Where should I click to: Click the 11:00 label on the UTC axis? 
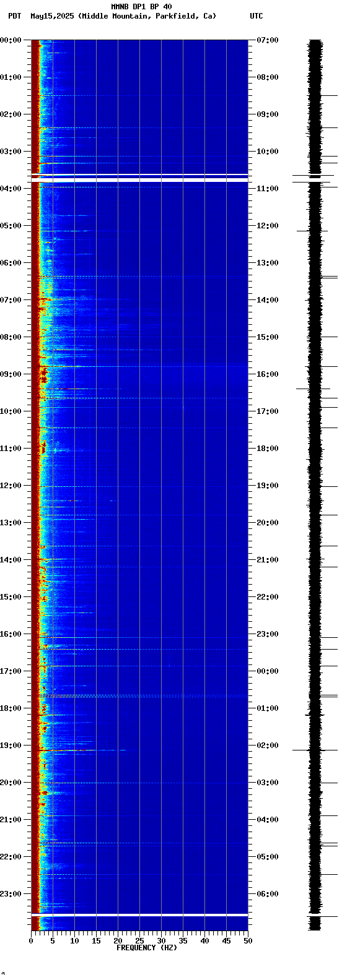point(267,189)
